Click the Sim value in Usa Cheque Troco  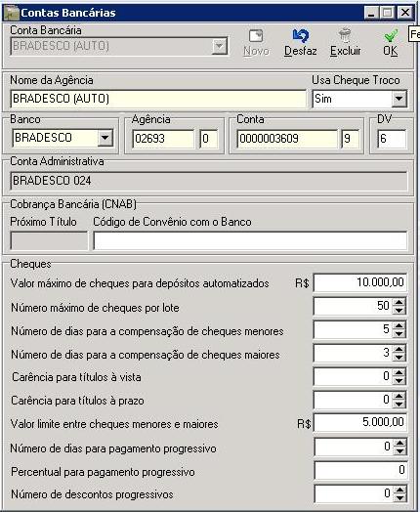click(x=323, y=99)
